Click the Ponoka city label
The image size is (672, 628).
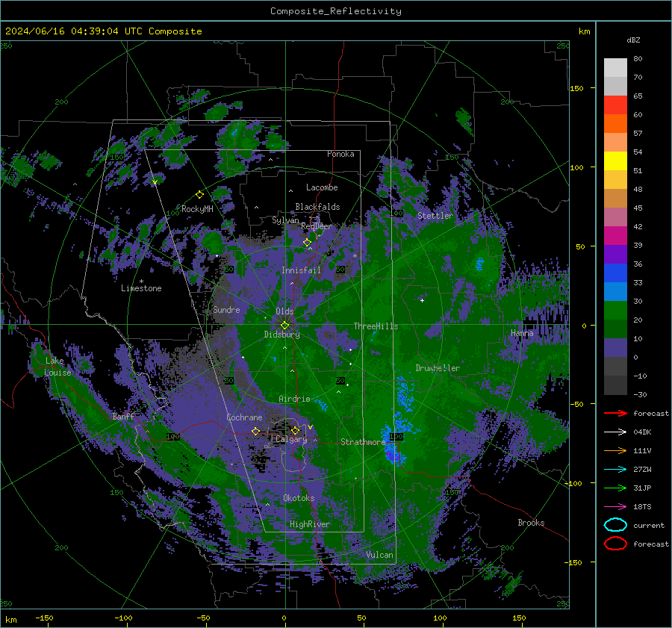click(340, 154)
